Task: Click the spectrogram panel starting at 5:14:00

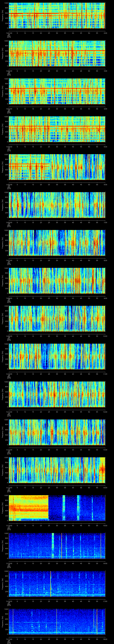Action: click(57, 508)
